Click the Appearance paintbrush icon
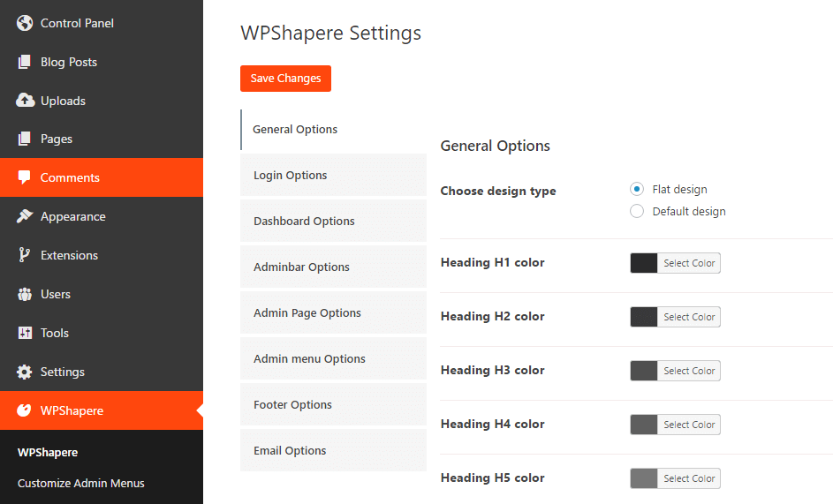 25,216
